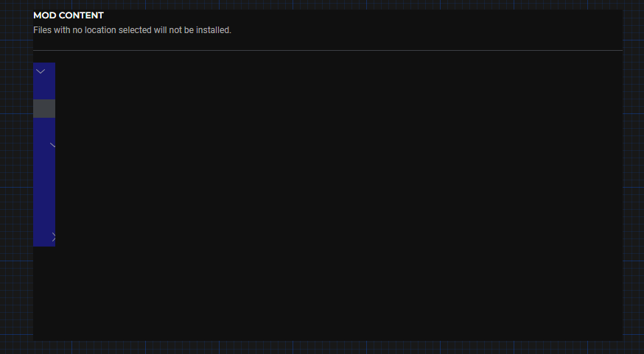Screen dimensions: 644x354
Task: Collapse the top chevron in the file tree
Action: tap(41, 71)
